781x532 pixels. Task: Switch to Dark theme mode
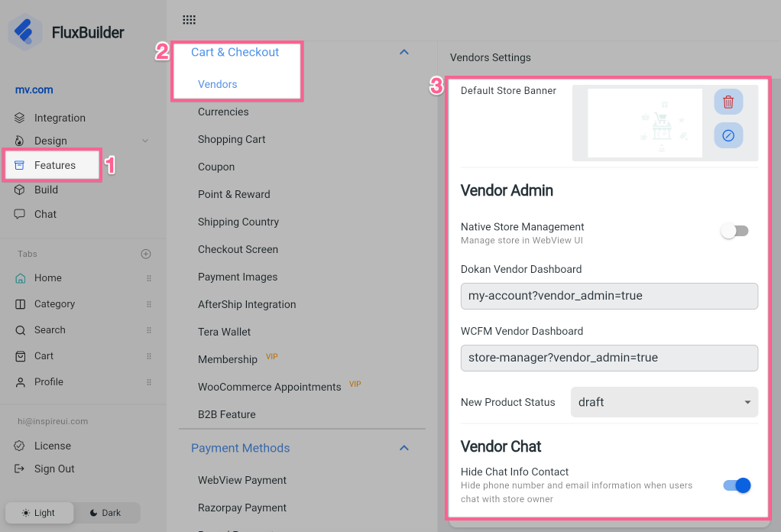pos(105,513)
